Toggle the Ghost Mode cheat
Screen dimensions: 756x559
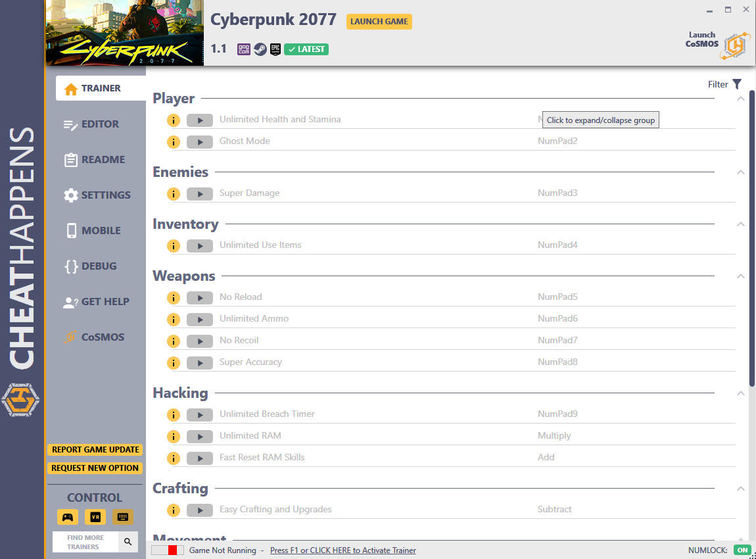200,142
